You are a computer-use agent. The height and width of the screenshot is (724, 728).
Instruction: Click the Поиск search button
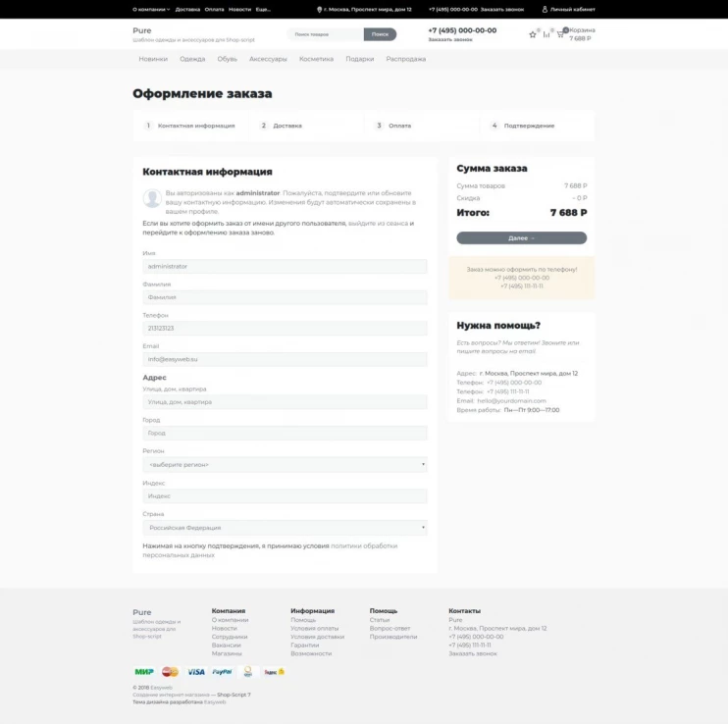coord(380,34)
